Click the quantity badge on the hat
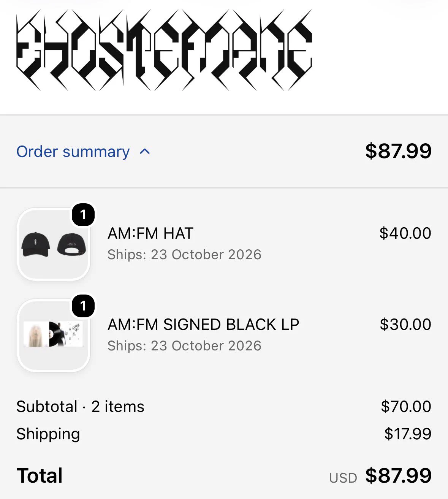This screenshot has height=499, width=448. point(83,215)
